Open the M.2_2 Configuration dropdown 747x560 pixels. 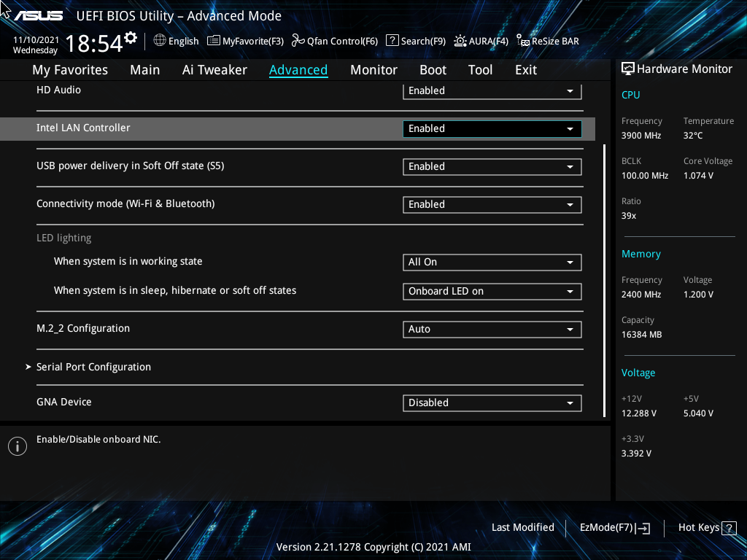tap(492, 330)
